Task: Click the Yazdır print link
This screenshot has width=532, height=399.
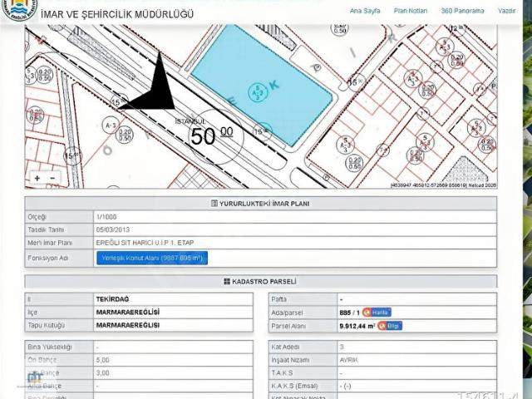Action: (x=506, y=11)
